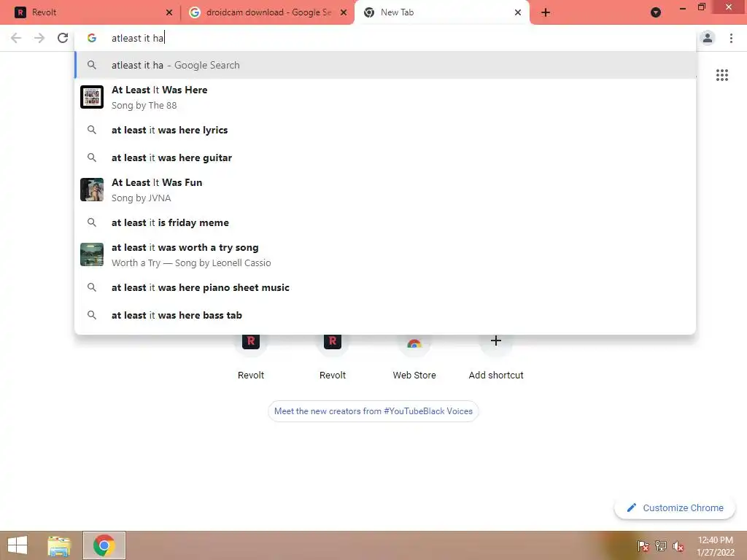Click The 88 album art thumbnail
This screenshot has height=560, width=747.
92,97
